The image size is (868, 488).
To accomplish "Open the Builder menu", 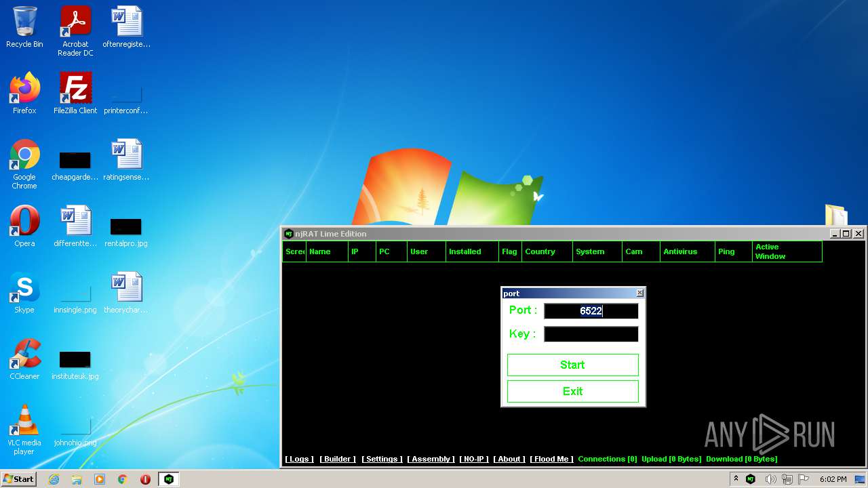I will coord(338,459).
